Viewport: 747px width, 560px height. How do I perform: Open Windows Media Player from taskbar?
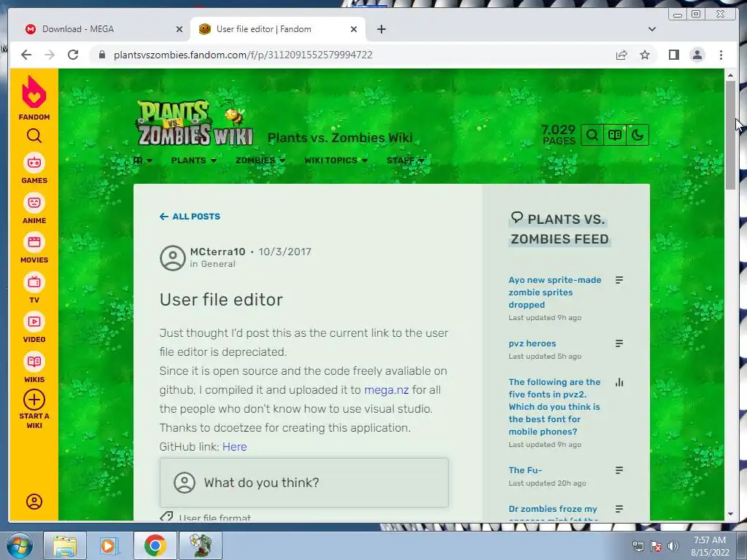point(109,545)
